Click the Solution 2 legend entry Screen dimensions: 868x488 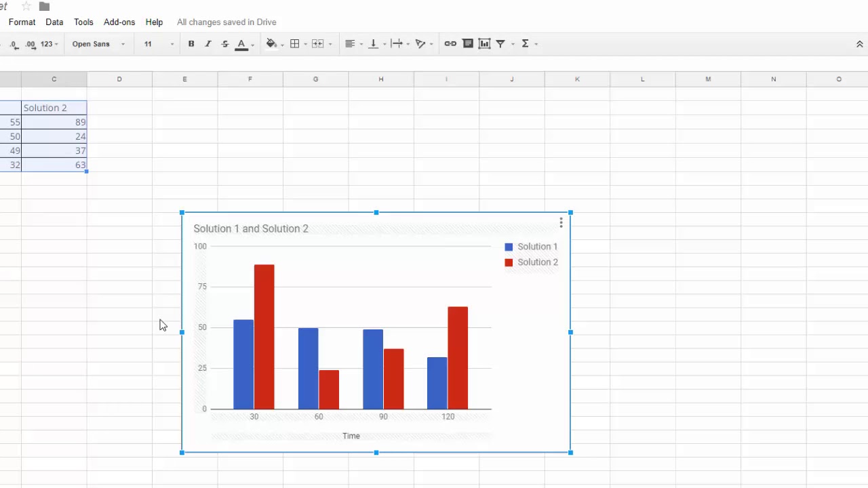tap(531, 262)
